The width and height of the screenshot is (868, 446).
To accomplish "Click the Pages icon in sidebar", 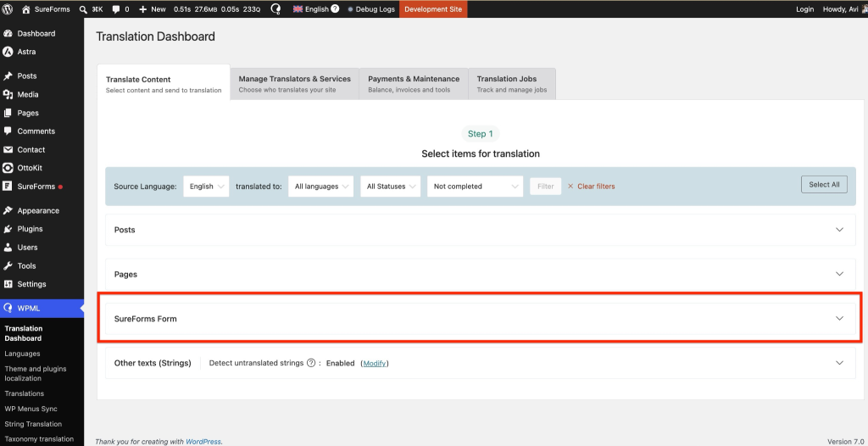I will [x=8, y=113].
